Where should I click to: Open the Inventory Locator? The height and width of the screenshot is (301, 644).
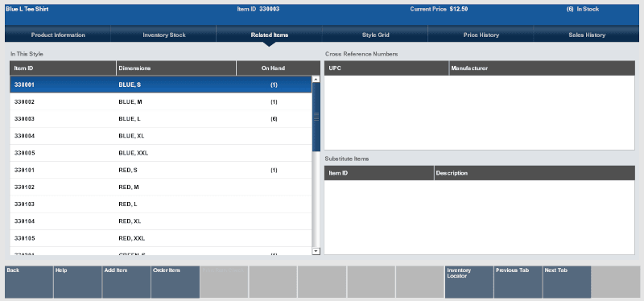(x=469, y=282)
